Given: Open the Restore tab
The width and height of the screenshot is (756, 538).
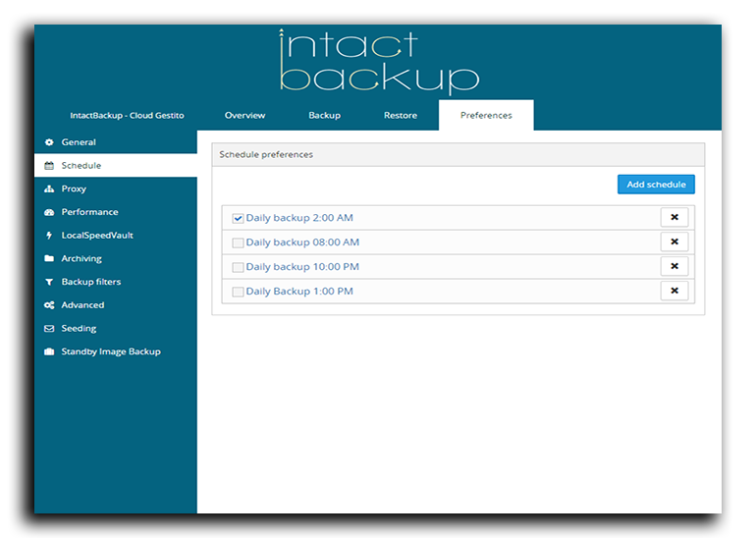Looking at the screenshot, I should (x=400, y=115).
